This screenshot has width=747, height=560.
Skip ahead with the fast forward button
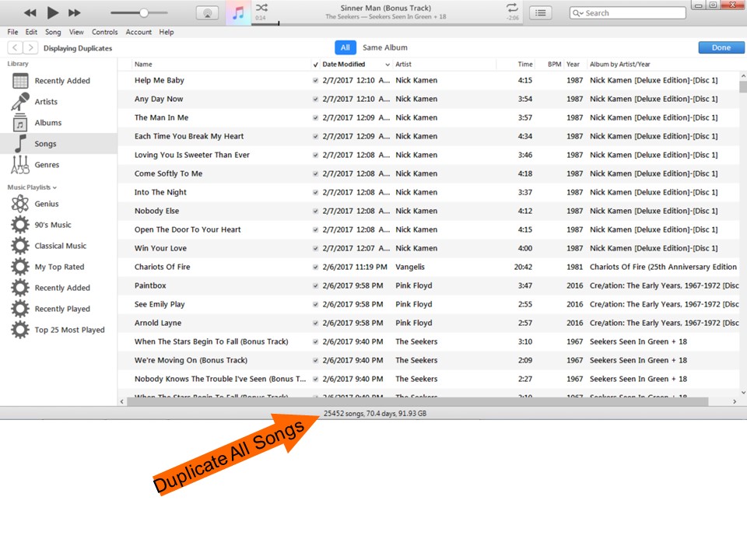click(75, 13)
